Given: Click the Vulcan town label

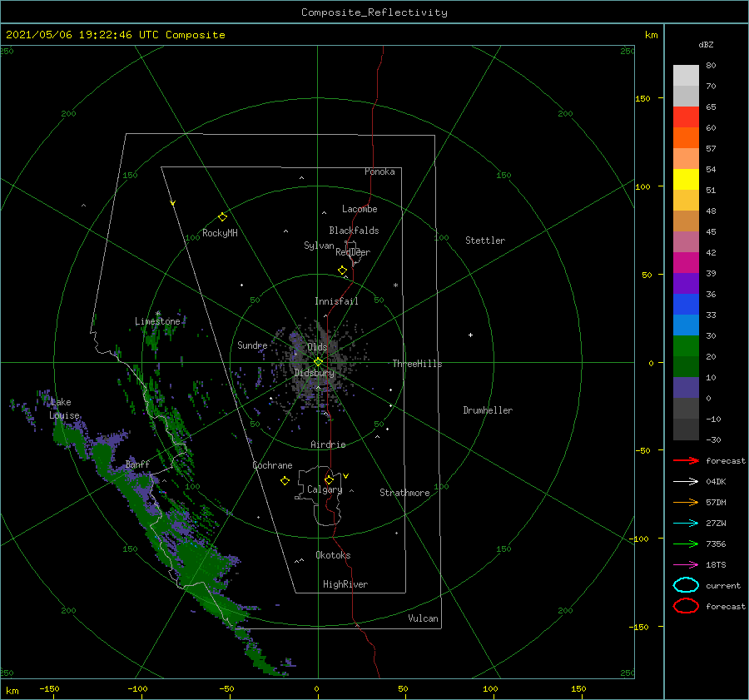Looking at the screenshot, I should coord(423,618).
